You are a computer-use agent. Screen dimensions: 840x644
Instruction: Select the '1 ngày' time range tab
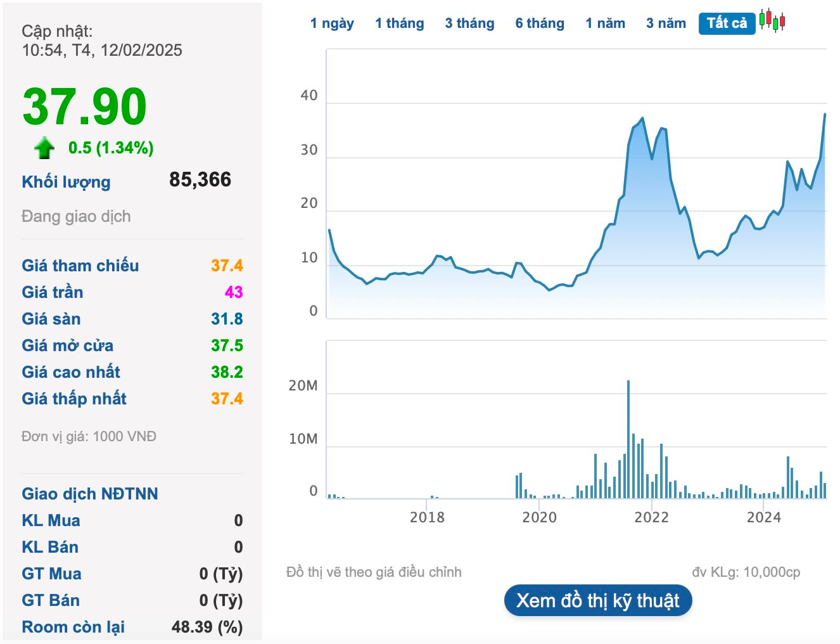(x=332, y=23)
